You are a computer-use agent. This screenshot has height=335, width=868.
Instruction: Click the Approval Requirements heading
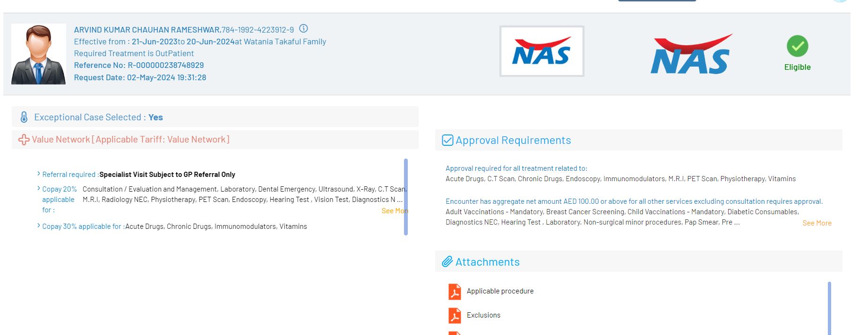coord(513,140)
